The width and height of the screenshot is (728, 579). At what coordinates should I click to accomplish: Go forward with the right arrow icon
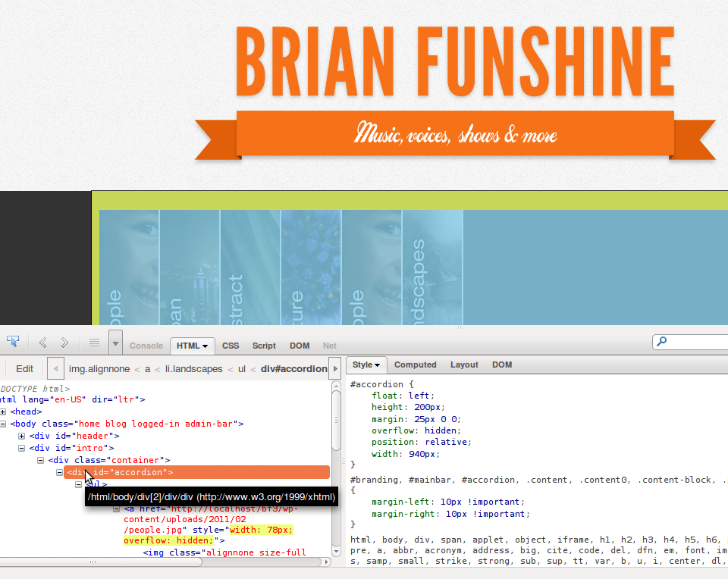64,343
